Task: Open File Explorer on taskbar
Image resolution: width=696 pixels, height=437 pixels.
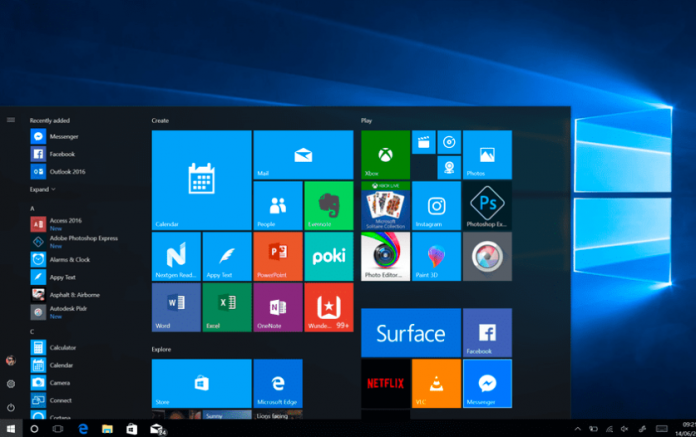Action: (107, 429)
